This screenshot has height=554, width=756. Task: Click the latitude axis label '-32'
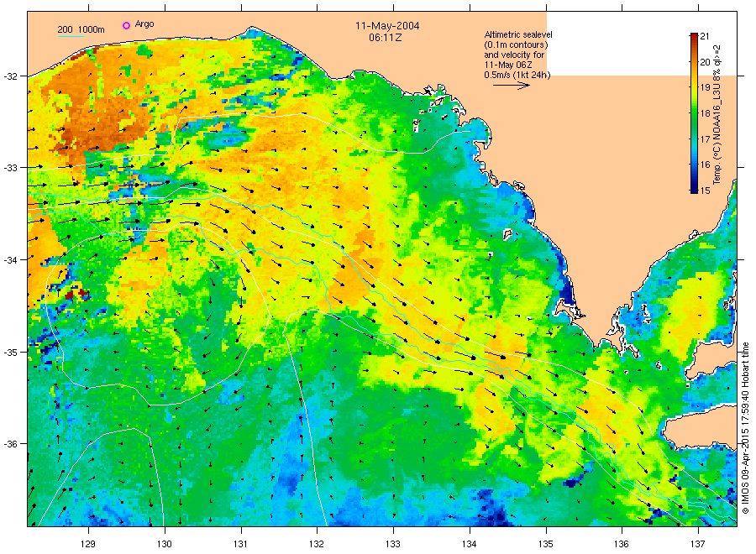pyautogui.click(x=10, y=76)
